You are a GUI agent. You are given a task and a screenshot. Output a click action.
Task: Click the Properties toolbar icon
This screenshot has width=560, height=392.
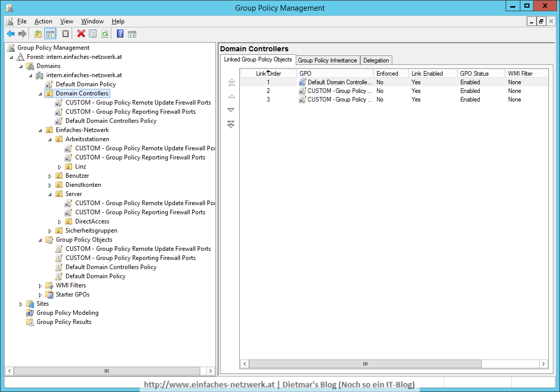coord(93,34)
